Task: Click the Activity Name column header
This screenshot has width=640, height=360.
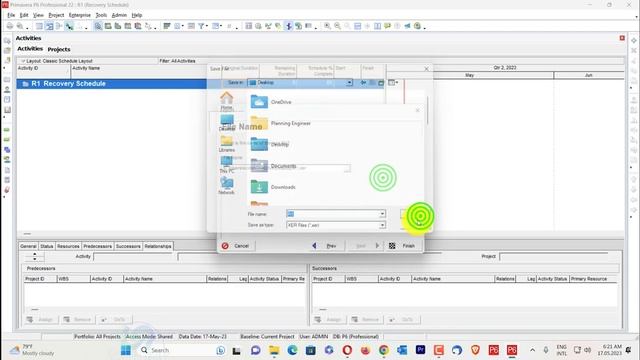Action: click(139, 71)
